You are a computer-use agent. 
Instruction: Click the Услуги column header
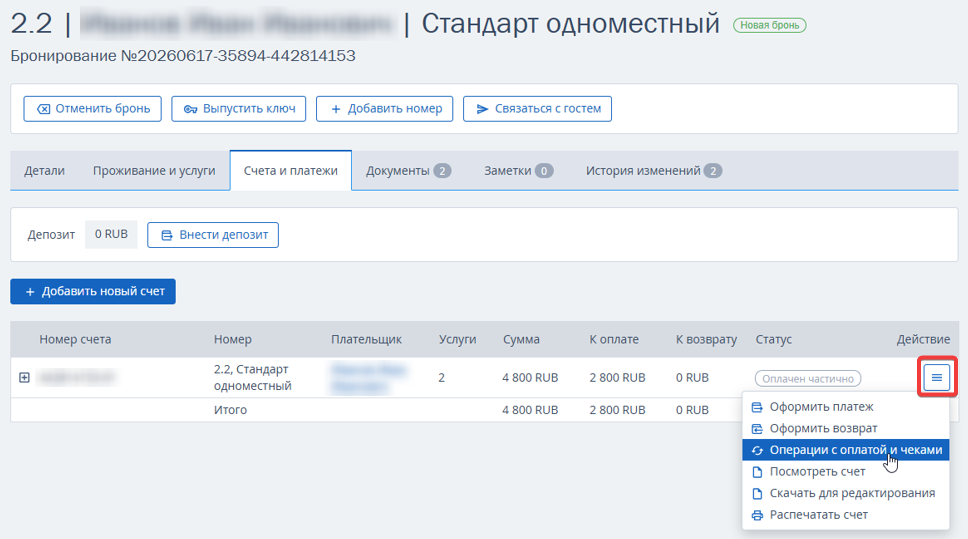pyautogui.click(x=457, y=340)
